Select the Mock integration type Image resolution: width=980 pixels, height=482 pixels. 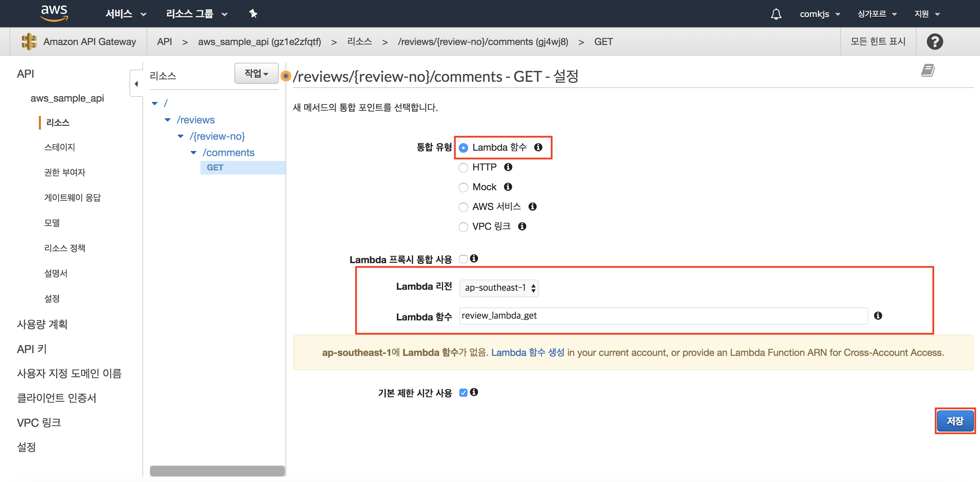(x=463, y=187)
